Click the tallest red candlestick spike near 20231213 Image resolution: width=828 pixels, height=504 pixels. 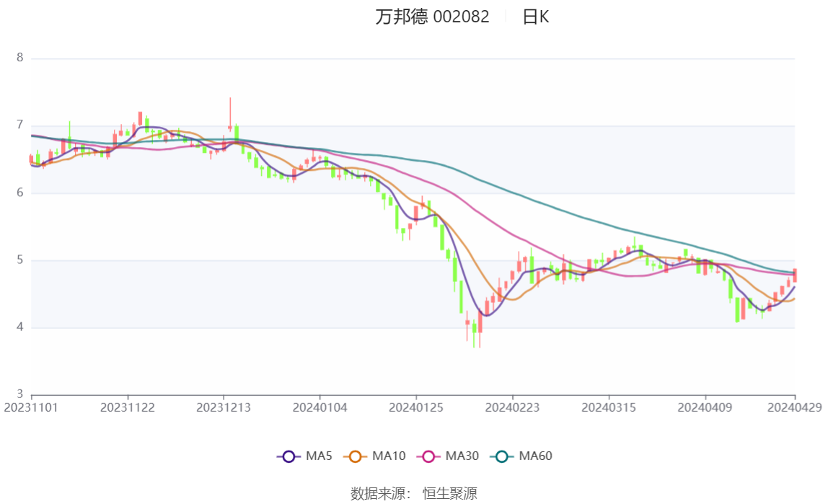coord(229,114)
